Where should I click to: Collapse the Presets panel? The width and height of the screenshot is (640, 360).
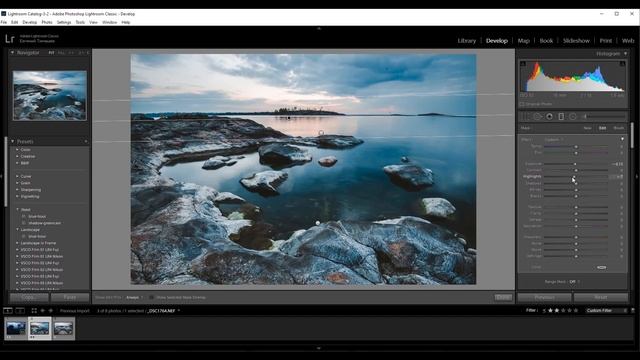coord(12,142)
